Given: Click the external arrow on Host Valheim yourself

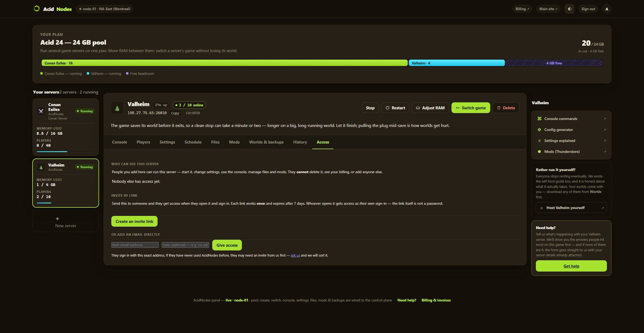Looking at the screenshot, I should (x=603, y=208).
